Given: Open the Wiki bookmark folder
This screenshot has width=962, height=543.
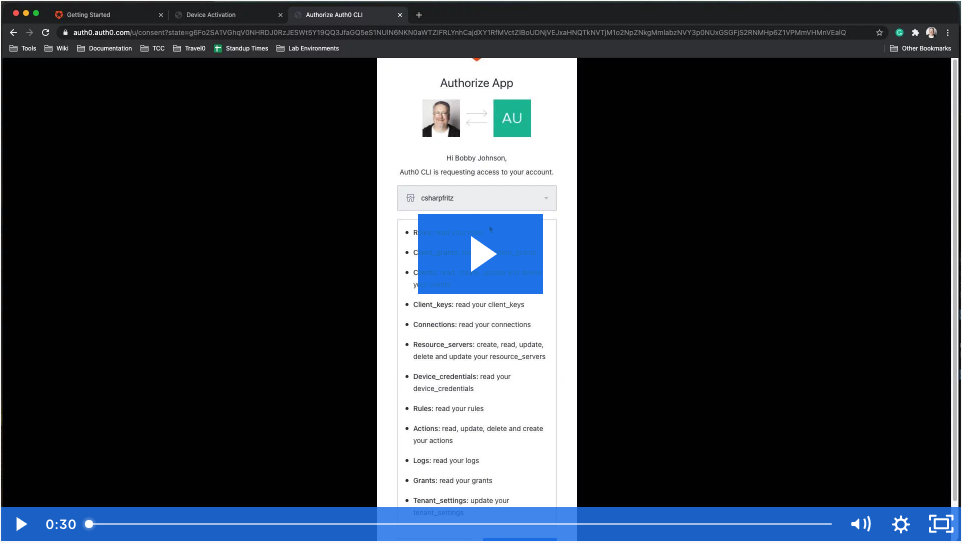Looking at the screenshot, I should click(56, 48).
